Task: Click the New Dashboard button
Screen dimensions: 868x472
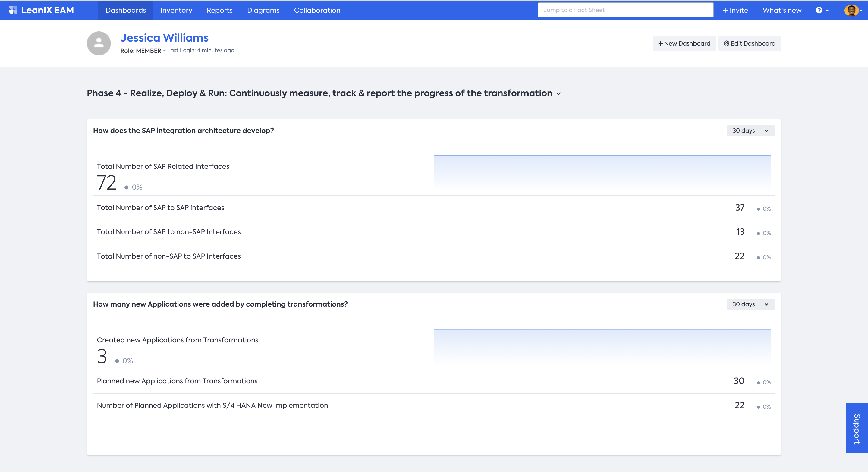Action: [x=684, y=44]
